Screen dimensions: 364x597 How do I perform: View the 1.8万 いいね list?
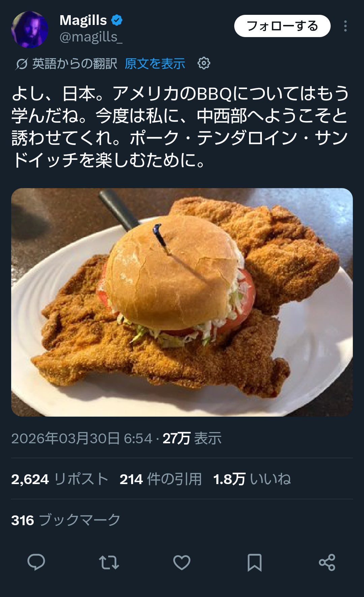pyautogui.click(x=252, y=479)
